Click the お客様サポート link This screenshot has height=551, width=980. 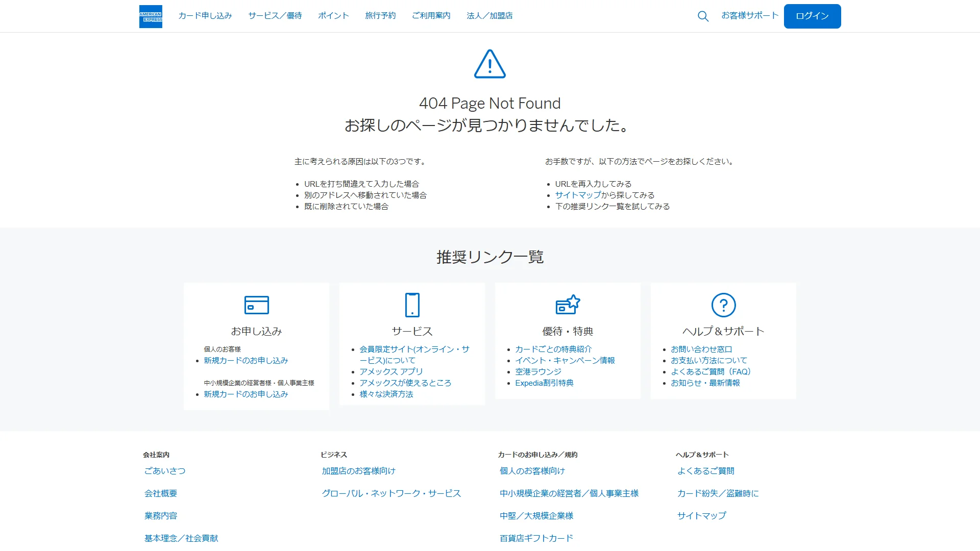click(750, 16)
